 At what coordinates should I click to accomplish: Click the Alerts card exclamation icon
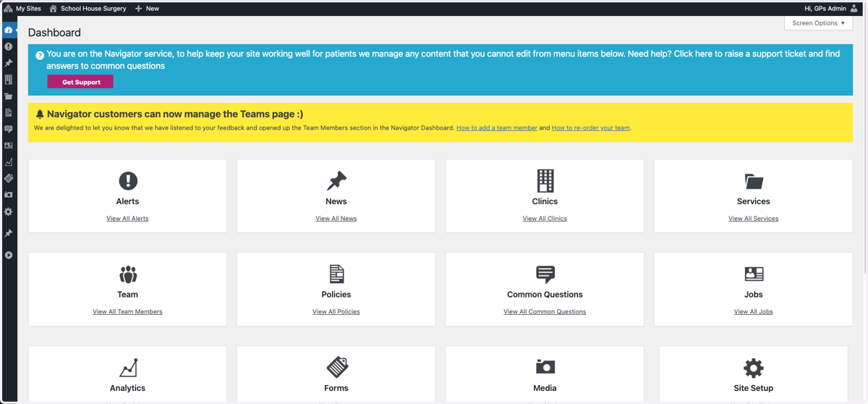coord(127,181)
